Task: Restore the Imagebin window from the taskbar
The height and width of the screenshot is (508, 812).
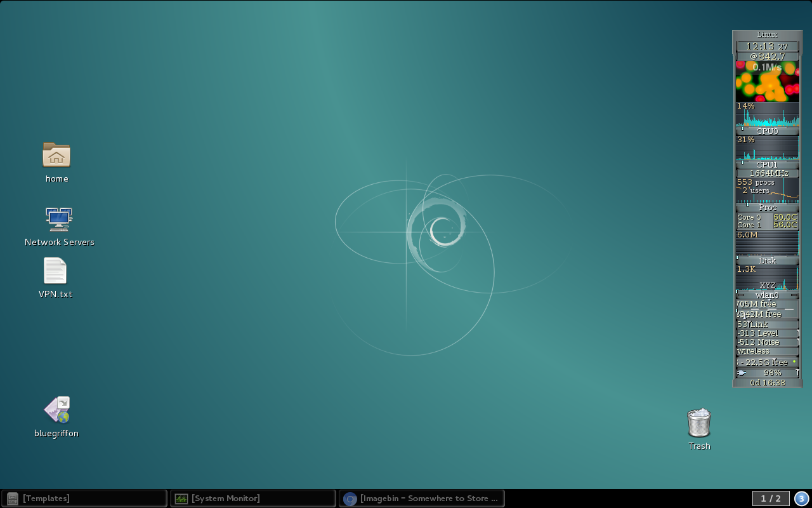Action: pyautogui.click(x=422, y=498)
